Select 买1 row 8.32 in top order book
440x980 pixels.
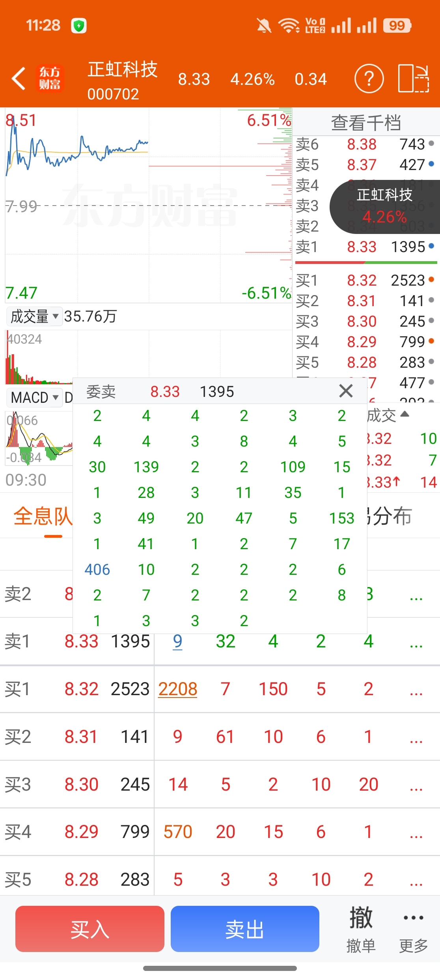coord(366,281)
